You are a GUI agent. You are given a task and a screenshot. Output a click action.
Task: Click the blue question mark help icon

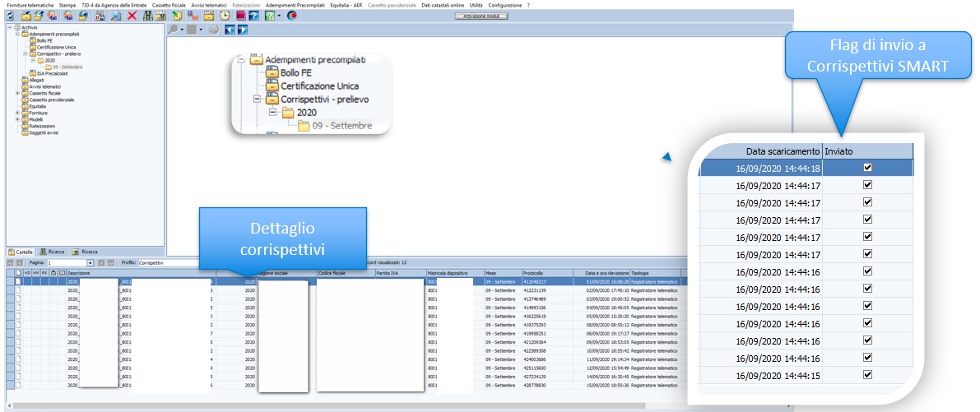(x=253, y=16)
